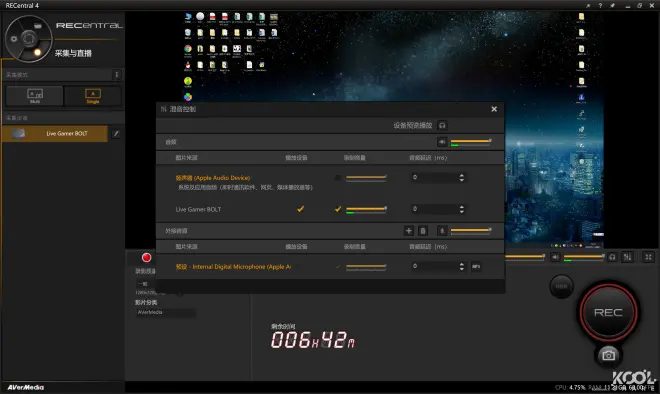
Task: Click the MP3 icon beside microphone row
Action: tap(476, 266)
